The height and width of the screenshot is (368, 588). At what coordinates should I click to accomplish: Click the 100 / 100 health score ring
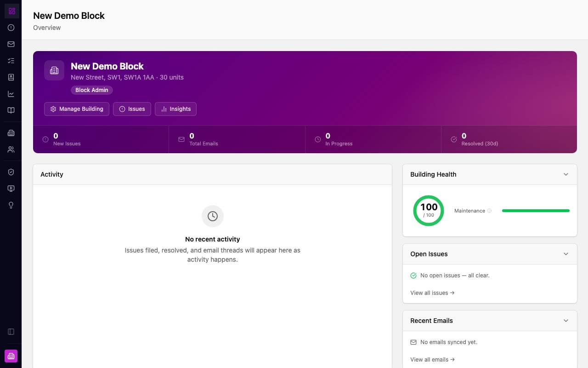pos(429,211)
